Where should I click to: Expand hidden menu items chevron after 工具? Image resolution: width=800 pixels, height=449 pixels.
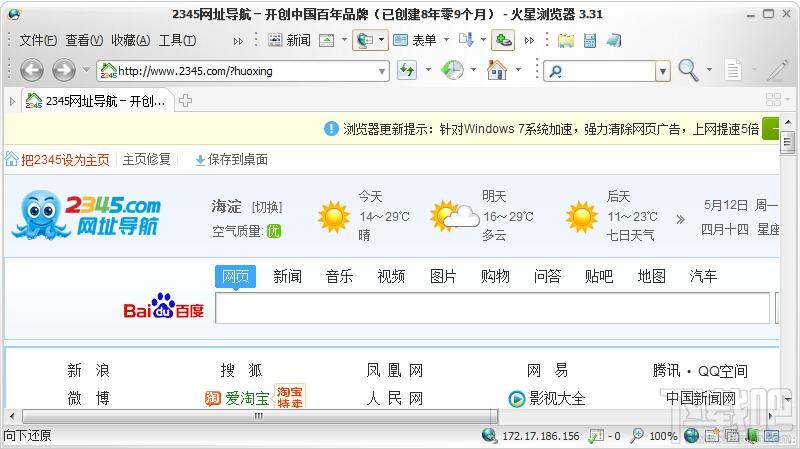[238, 41]
